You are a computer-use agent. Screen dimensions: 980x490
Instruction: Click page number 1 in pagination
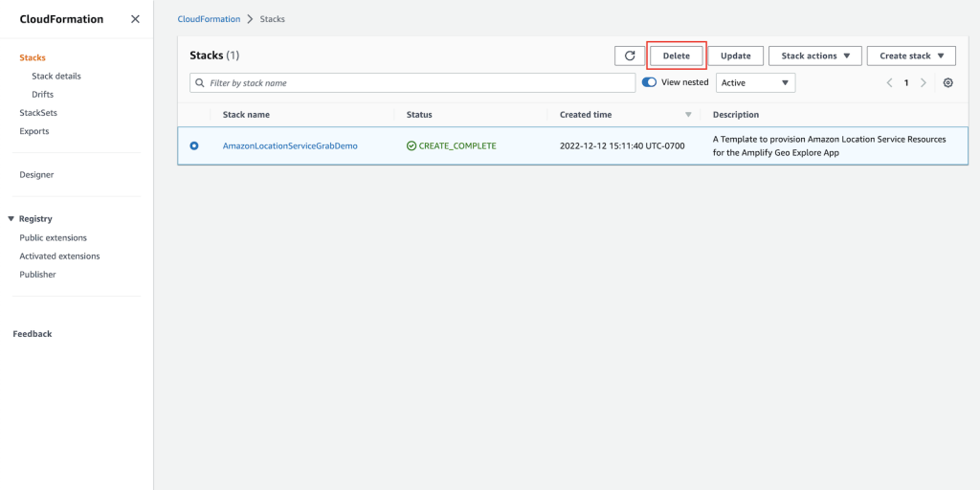906,82
